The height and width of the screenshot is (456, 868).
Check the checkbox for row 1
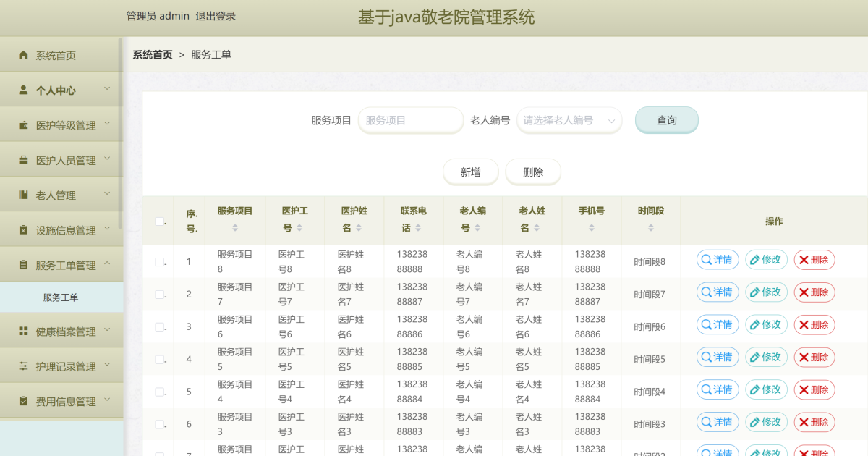tap(159, 262)
